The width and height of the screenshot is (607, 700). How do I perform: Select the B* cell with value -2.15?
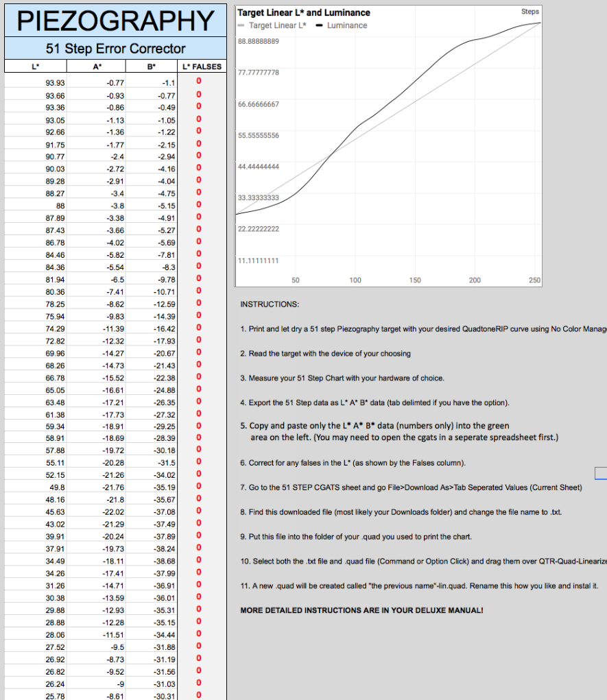[152, 145]
